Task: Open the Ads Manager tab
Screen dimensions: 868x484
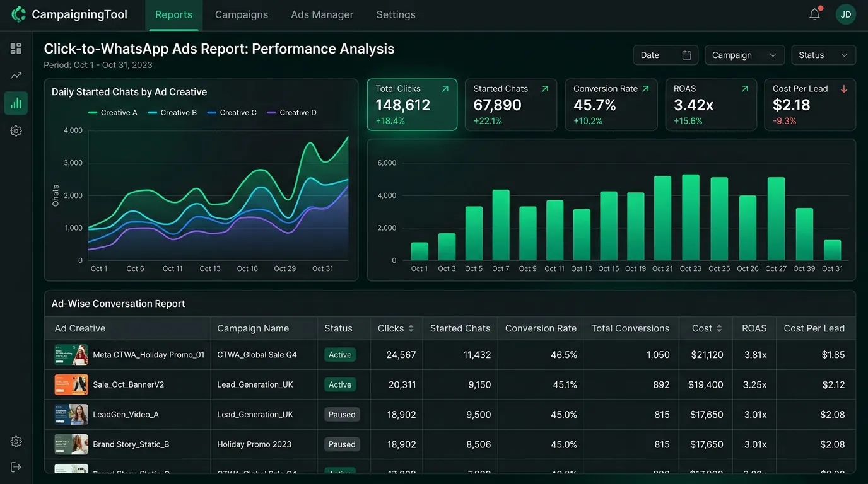Action: 322,14
